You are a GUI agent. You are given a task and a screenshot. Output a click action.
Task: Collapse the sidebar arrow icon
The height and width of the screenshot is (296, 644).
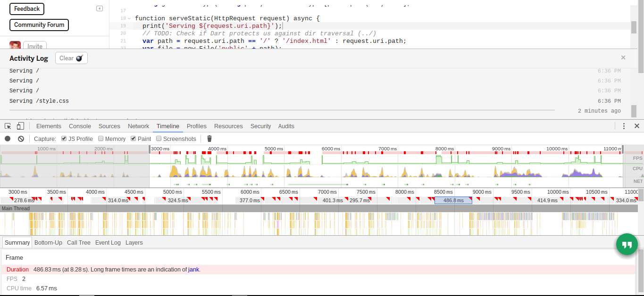point(100,8)
